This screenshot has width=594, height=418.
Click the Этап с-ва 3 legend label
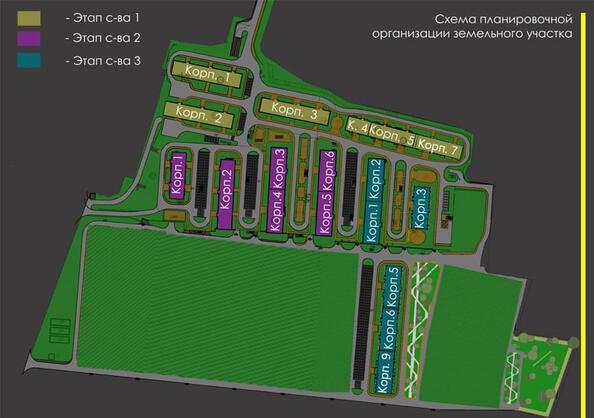pos(103,61)
